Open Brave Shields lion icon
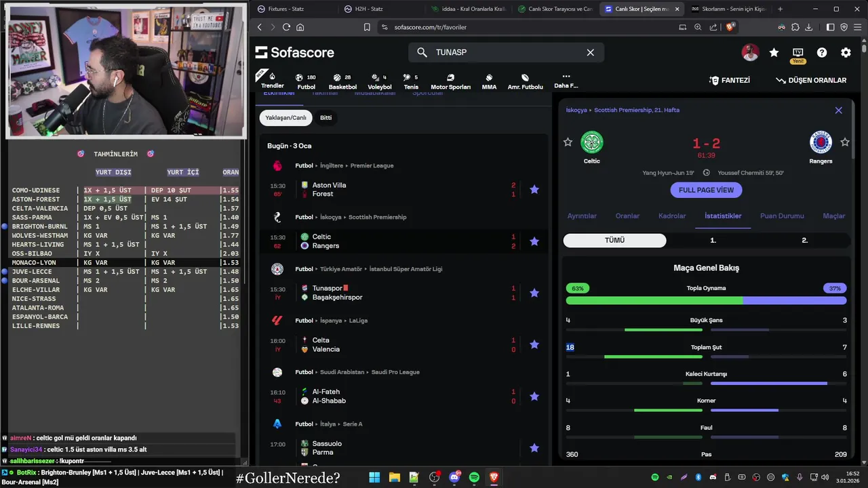 coord(730,27)
